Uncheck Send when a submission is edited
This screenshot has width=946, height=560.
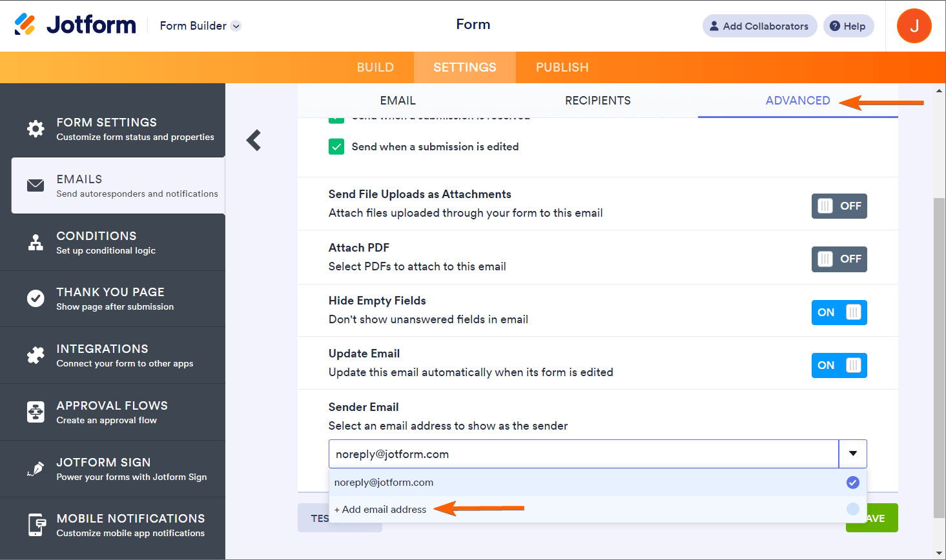pos(336,146)
